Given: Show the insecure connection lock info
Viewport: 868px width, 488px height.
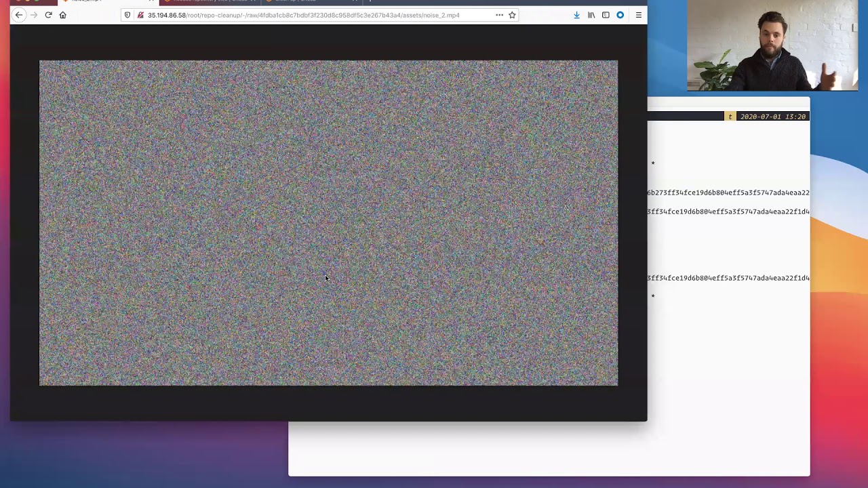Looking at the screenshot, I should [140, 15].
